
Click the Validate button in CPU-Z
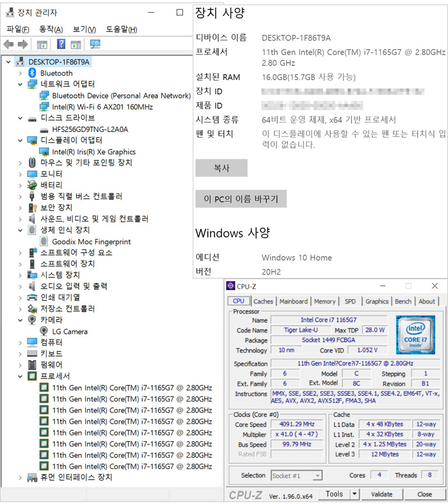tap(382, 494)
